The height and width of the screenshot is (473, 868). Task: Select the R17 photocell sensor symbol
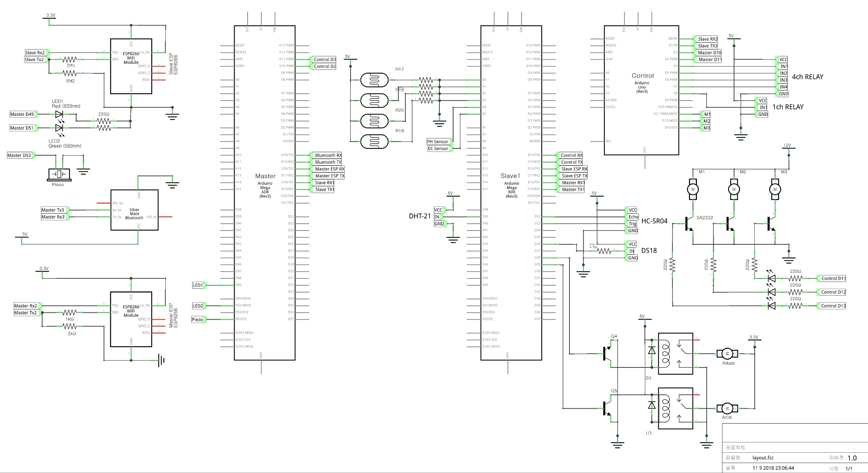[374, 80]
